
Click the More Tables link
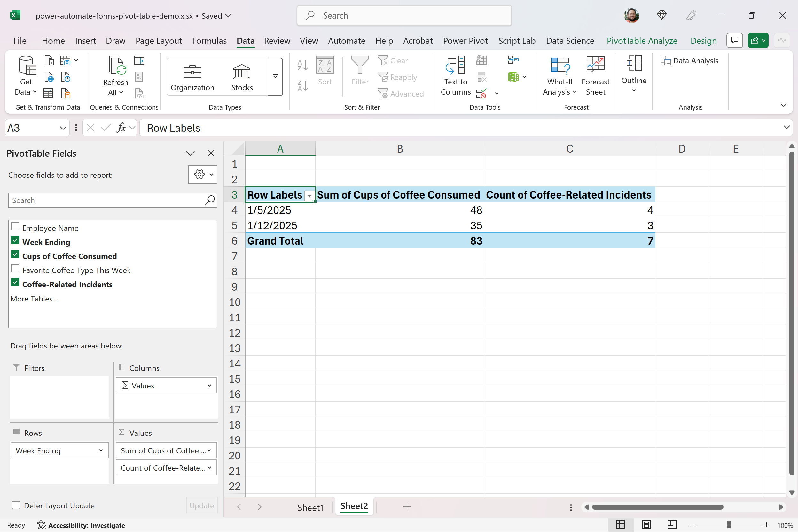tap(34, 299)
